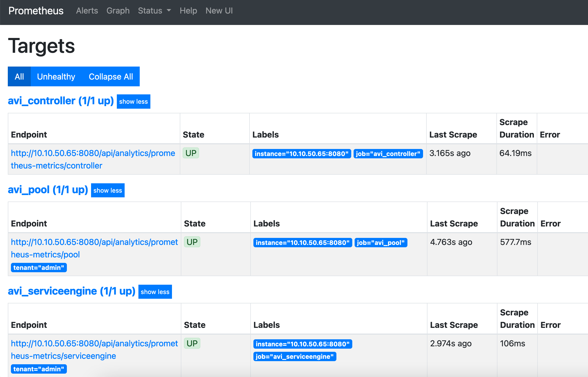Select the job="avi_controller" label badge
Screen dimensions: 588x377
coord(388,154)
